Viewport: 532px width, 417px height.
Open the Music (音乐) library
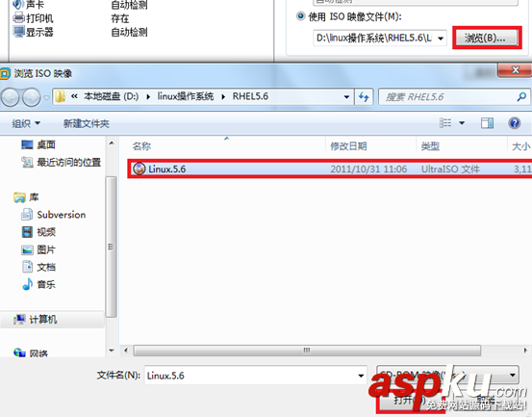coord(38,284)
